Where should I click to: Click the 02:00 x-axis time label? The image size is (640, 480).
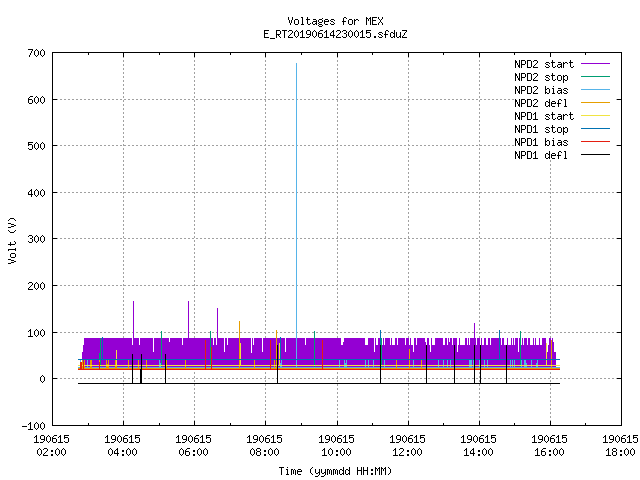coord(51,452)
